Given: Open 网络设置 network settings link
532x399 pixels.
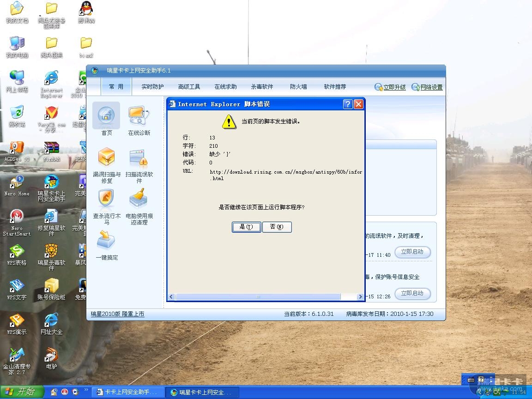Looking at the screenshot, I should coord(427,87).
